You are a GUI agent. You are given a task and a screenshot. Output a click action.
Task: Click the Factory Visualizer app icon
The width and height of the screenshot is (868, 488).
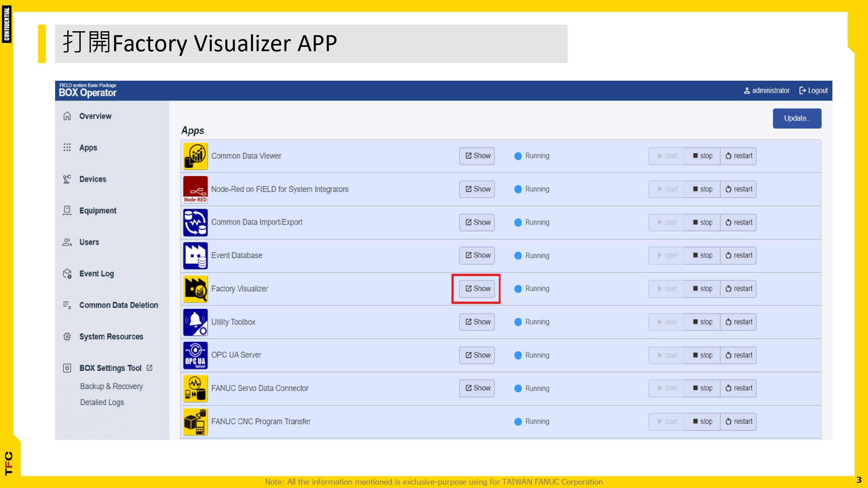[x=195, y=289]
